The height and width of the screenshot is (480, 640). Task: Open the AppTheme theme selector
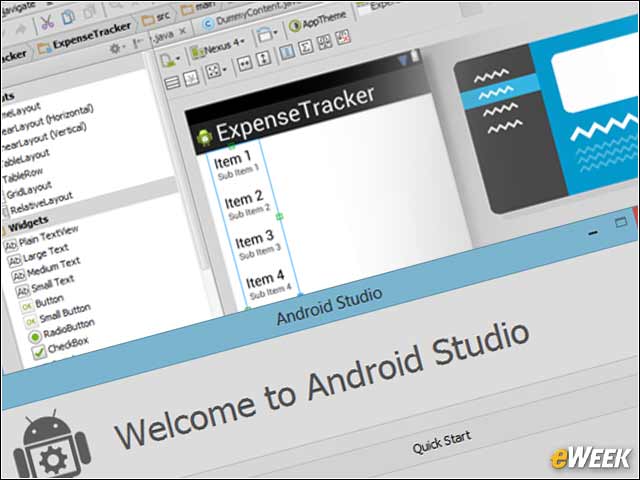point(317,21)
